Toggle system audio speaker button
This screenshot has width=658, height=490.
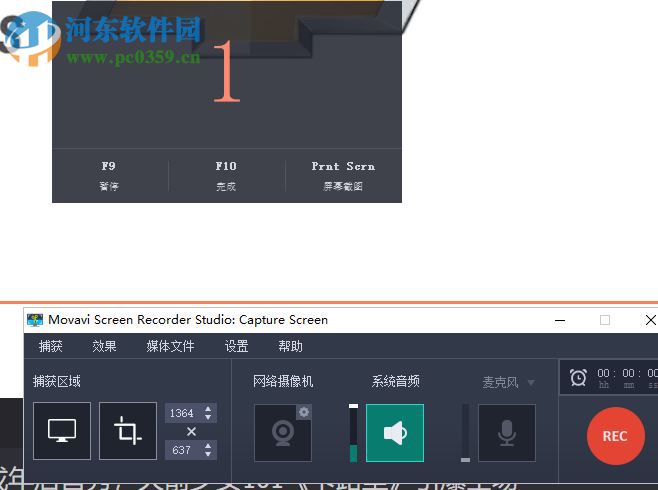tap(395, 433)
